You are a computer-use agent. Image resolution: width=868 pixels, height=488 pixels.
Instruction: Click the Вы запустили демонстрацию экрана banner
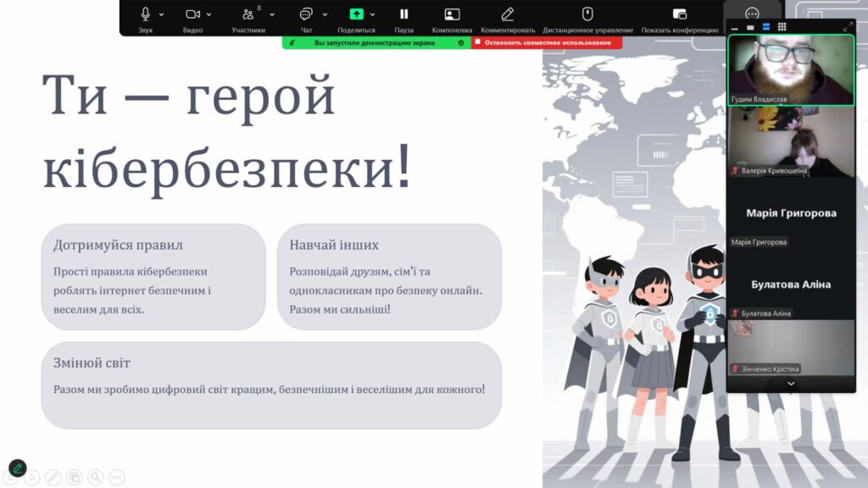(x=375, y=42)
